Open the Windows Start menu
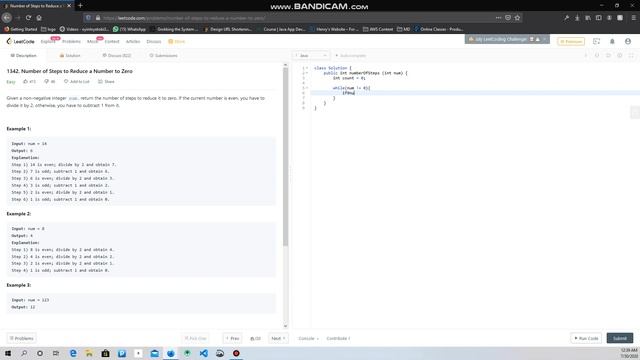 (x=8, y=353)
